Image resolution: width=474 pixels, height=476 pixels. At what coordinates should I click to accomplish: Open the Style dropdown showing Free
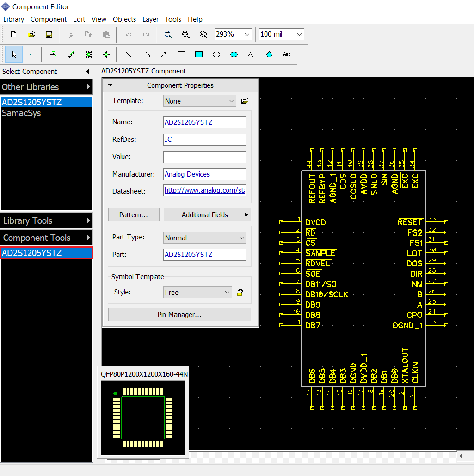(x=197, y=293)
